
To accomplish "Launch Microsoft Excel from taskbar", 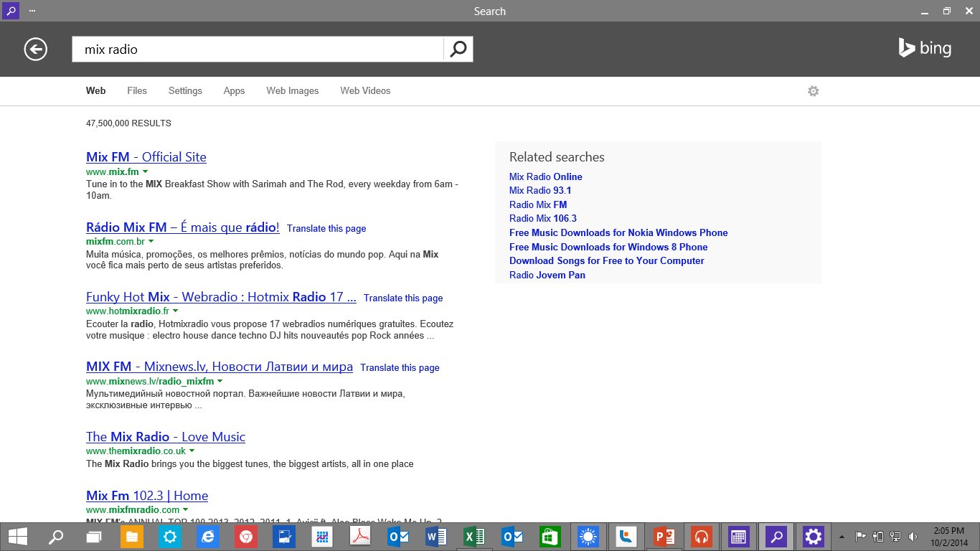I will [473, 536].
